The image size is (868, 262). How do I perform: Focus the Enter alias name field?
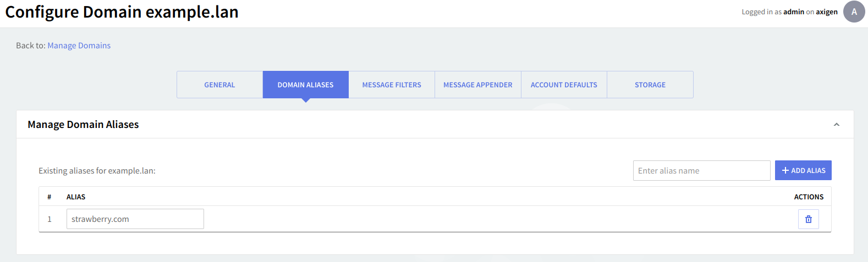click(x=701, y=170)
